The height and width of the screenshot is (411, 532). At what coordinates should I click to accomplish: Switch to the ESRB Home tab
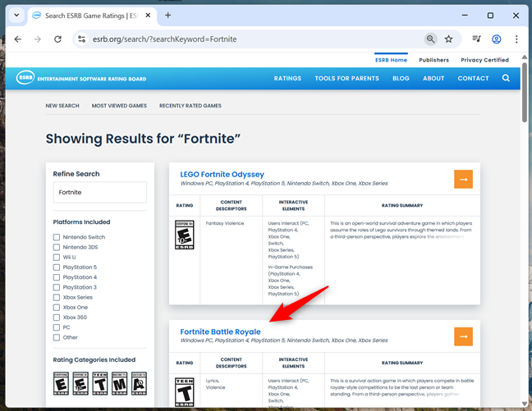[x=391, y=60]
